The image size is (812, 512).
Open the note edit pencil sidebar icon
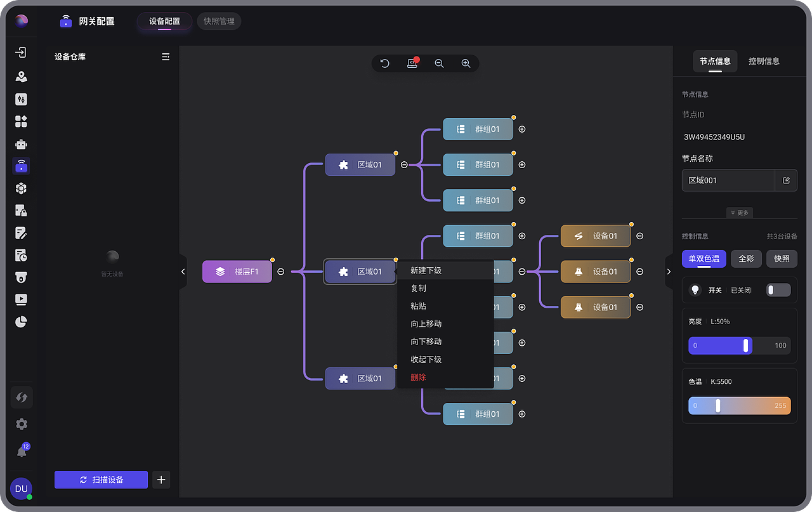(x=22, y=233)
